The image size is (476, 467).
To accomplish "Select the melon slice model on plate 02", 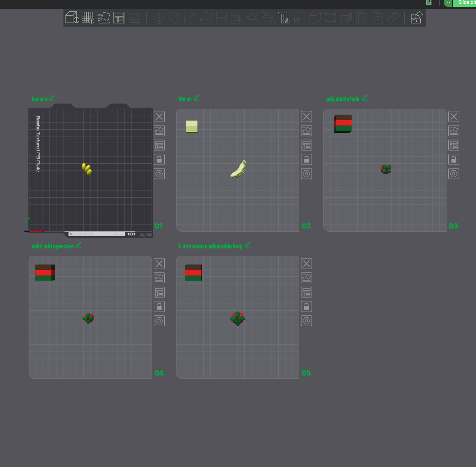I will 238,169.
